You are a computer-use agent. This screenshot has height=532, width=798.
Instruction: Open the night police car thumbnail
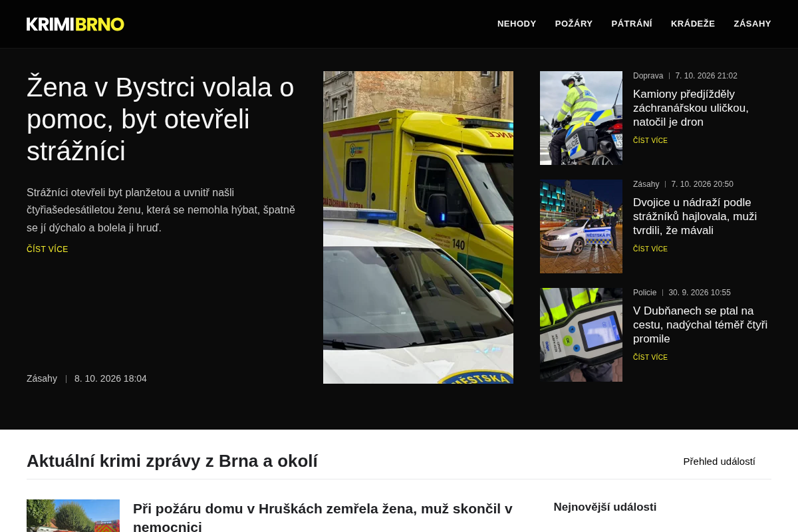(x=581, y=226)
